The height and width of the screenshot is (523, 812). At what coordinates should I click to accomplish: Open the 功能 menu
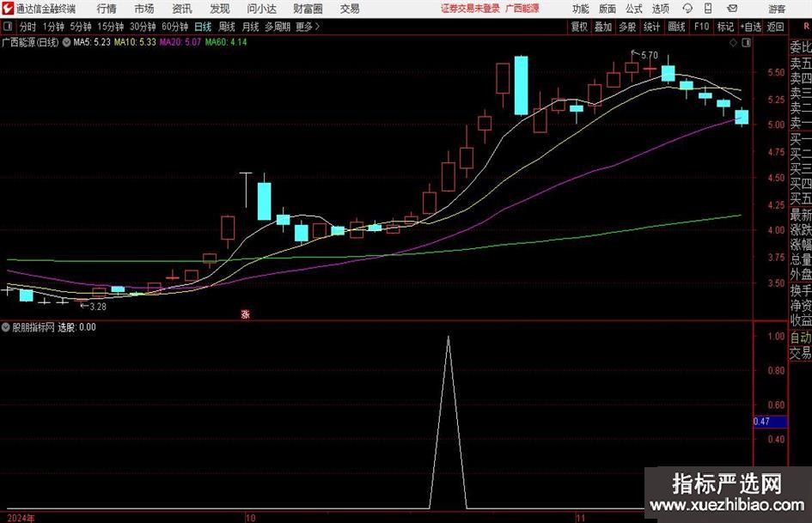(581, 9)
